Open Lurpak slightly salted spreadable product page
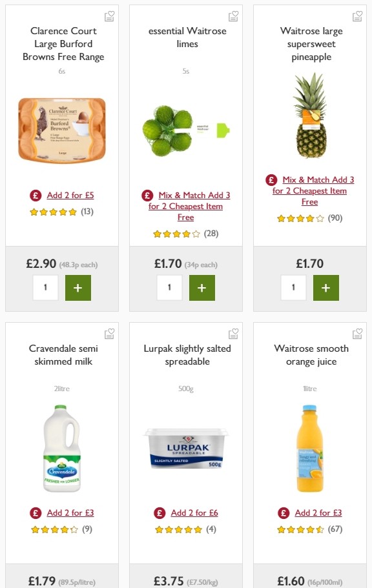Screen dimensions: 372x588 tap(185, 355)
